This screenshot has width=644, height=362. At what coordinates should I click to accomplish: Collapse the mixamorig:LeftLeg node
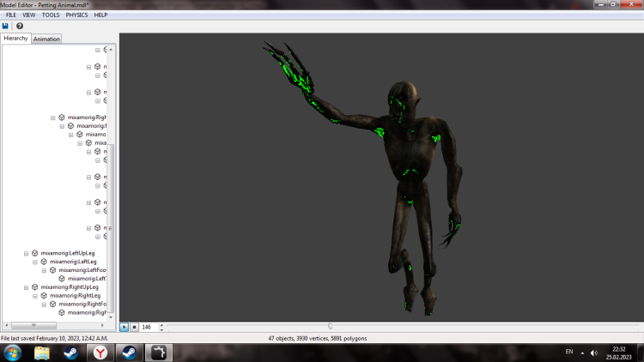(33, 262)
